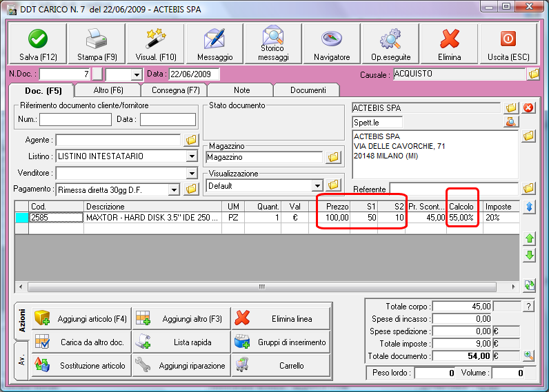549x392 pixels.
Task: Click Aggiungi riparazione button
Action: pyautogui.click(x=181, y=365)
